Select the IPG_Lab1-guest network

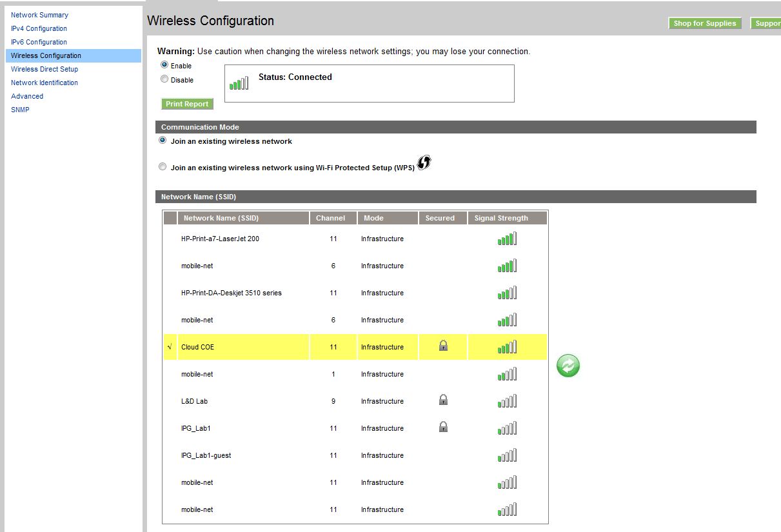click(206, 455)
